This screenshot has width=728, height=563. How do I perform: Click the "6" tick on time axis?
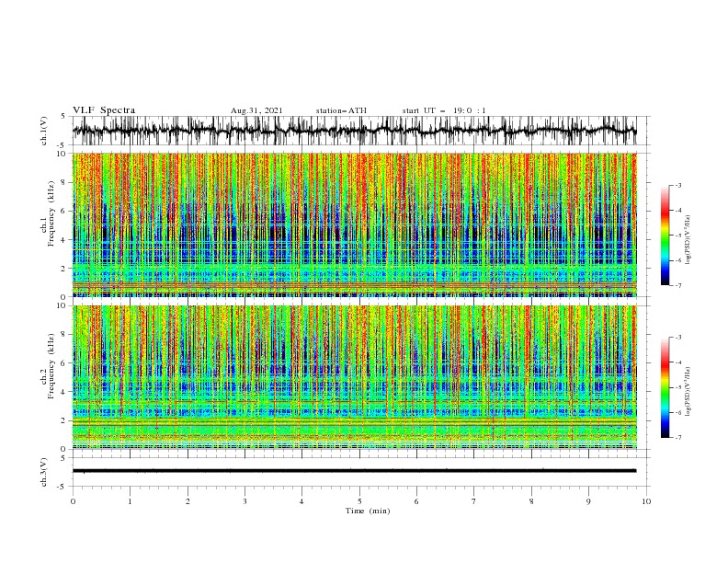416,501
